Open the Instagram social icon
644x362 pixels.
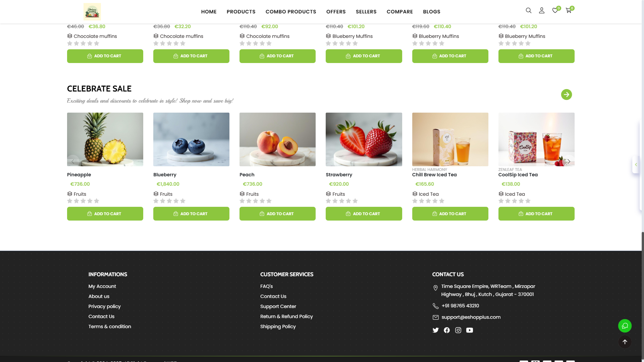click(458, 330)
